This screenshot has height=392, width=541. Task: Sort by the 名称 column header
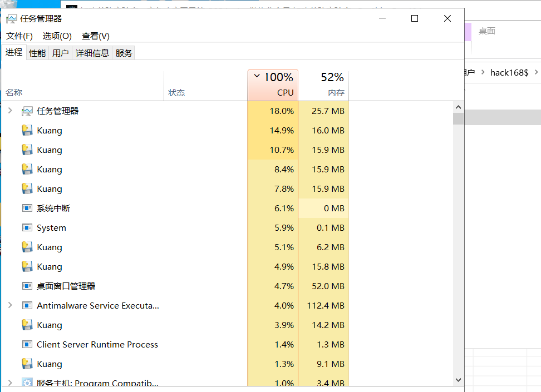coord(83,86)
